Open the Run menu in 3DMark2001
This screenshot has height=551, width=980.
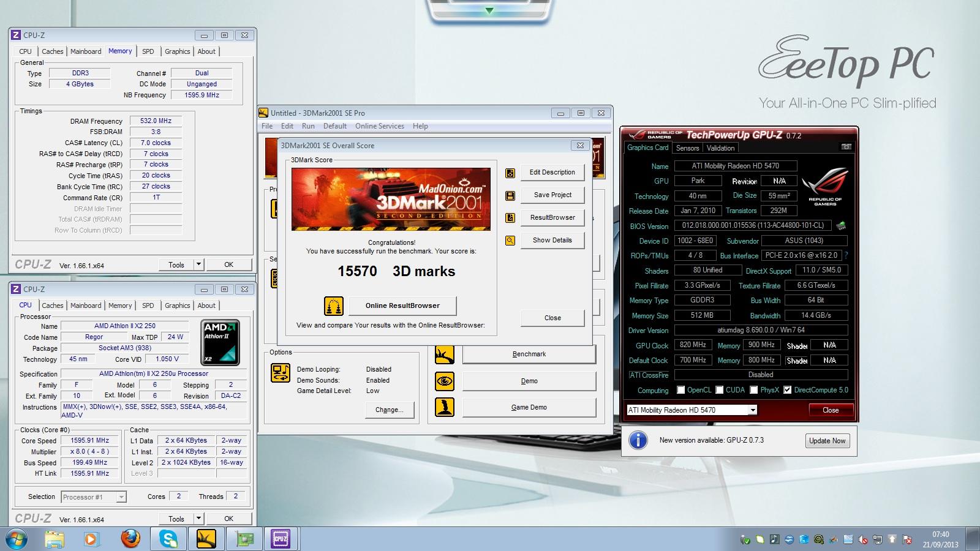pos(308,126)
